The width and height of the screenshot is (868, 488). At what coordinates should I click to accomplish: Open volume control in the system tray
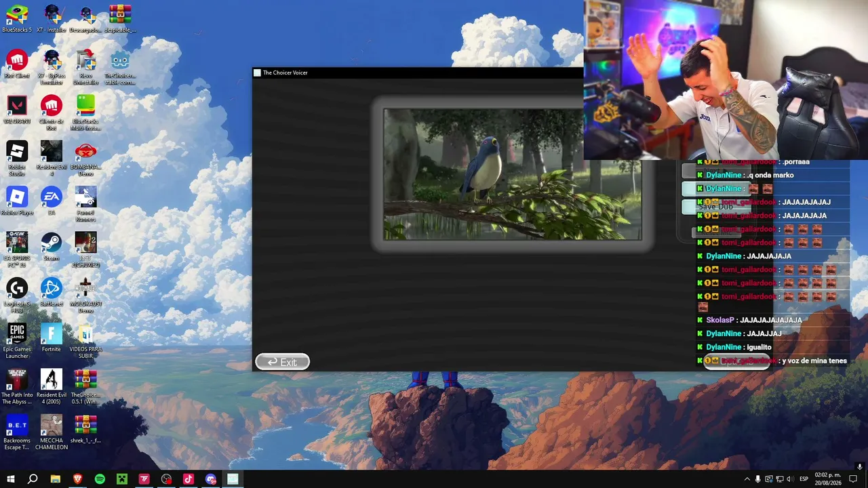[789, 479]
